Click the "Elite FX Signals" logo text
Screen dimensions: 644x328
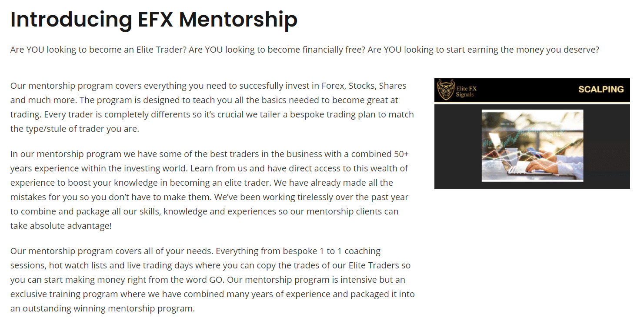pyautogui.click(x=466, y=91)
